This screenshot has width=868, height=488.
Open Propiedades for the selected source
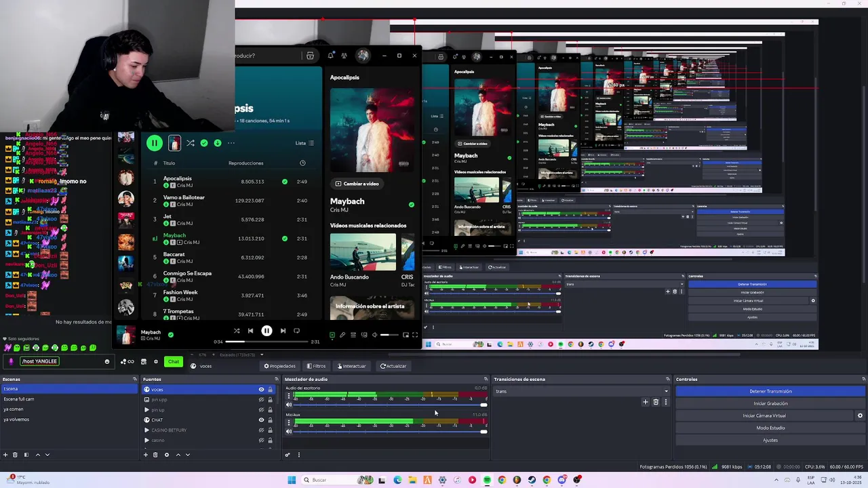pyautogui.click(x=279, y=366)
